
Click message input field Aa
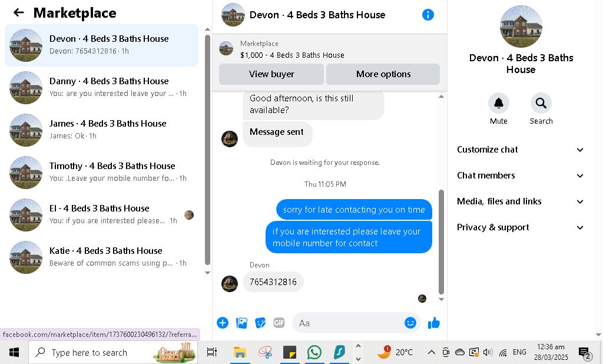(x=348, y=323)
